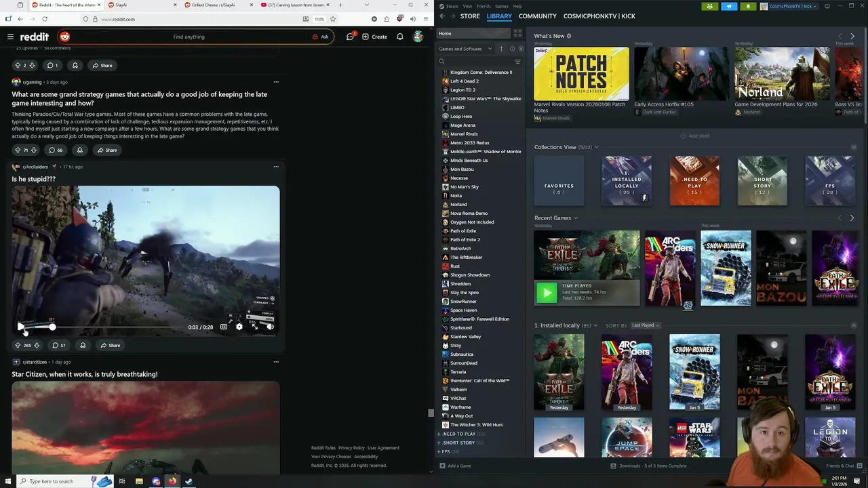This screenshot has width=868, height=488.
Task: Open Reddit video settings gear
Action: (x=239, y=327)
